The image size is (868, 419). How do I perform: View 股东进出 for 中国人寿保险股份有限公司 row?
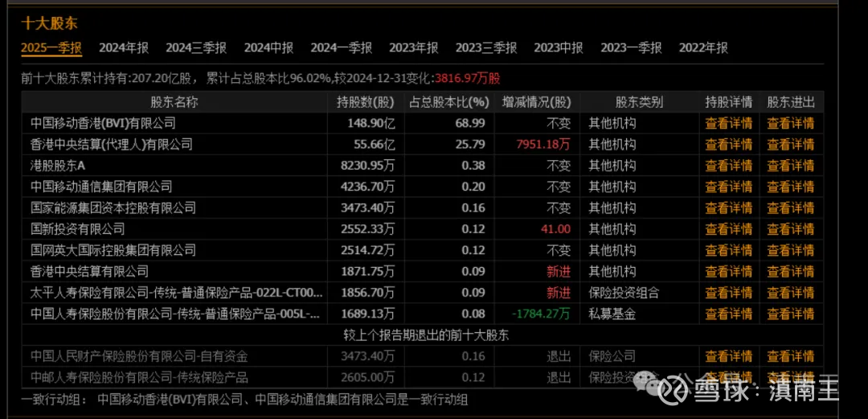click(791, 314)
